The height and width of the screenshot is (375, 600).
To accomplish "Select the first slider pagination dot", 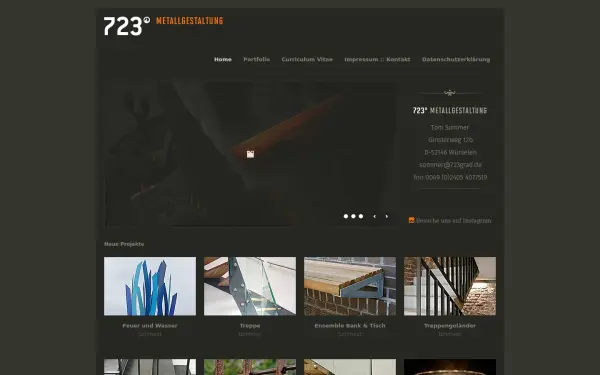I will 346,216.
